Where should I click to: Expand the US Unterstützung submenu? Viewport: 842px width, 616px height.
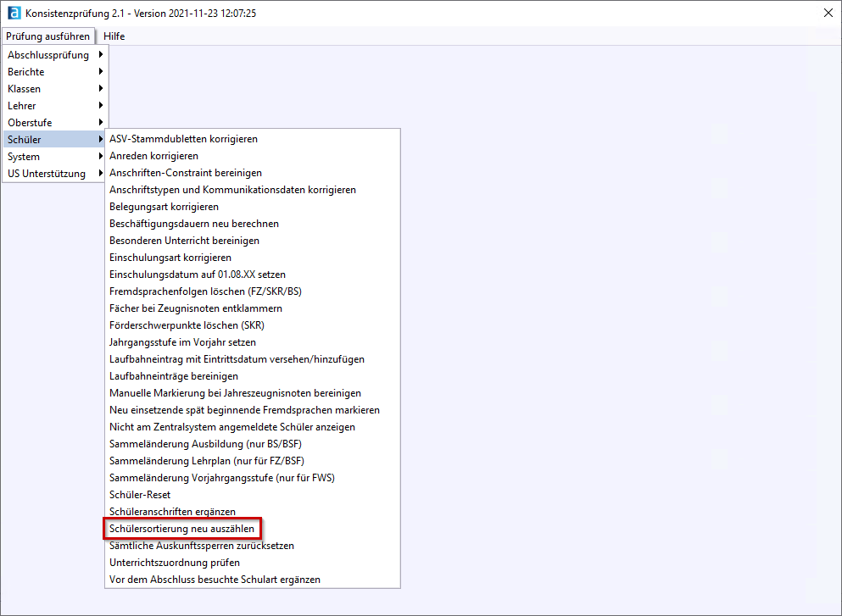(x=55, y=174)
